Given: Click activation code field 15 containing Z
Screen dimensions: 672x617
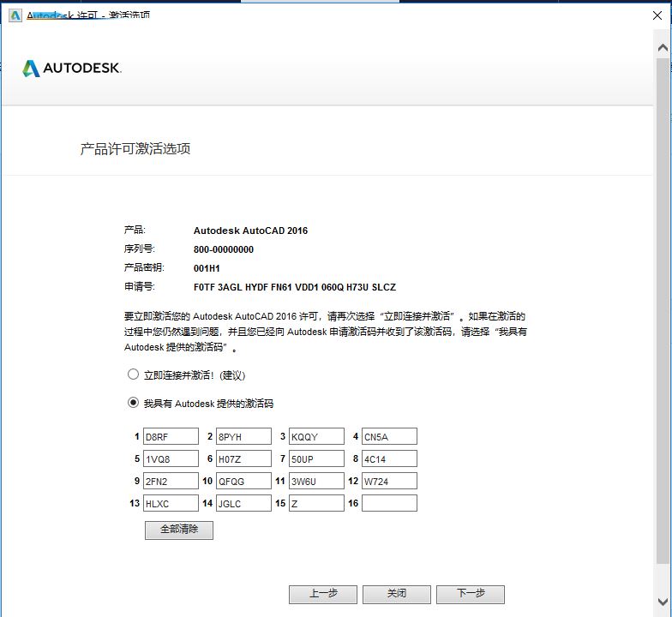Looking at the screenshot, I should point(316,503).
